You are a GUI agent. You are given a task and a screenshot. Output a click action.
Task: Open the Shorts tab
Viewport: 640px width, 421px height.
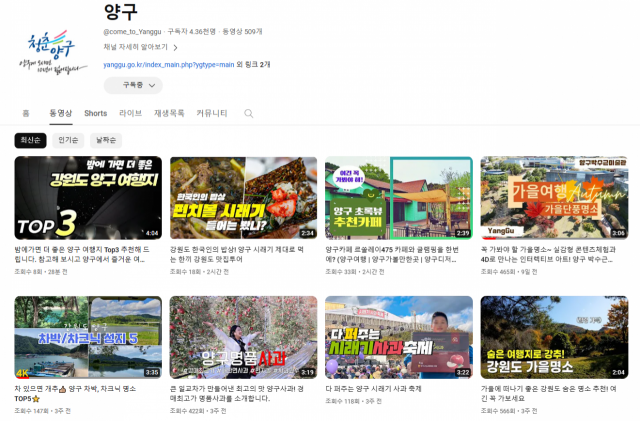click(x=95, y=114)
